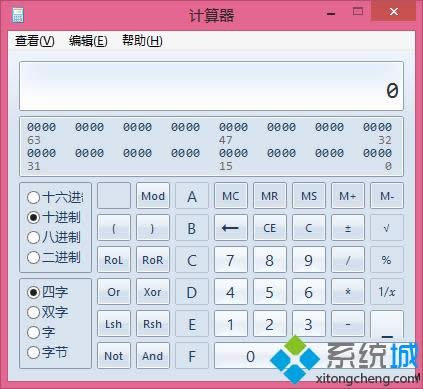Click the Or bitwise button
This screenshot has height=389, width=423.
114,292
